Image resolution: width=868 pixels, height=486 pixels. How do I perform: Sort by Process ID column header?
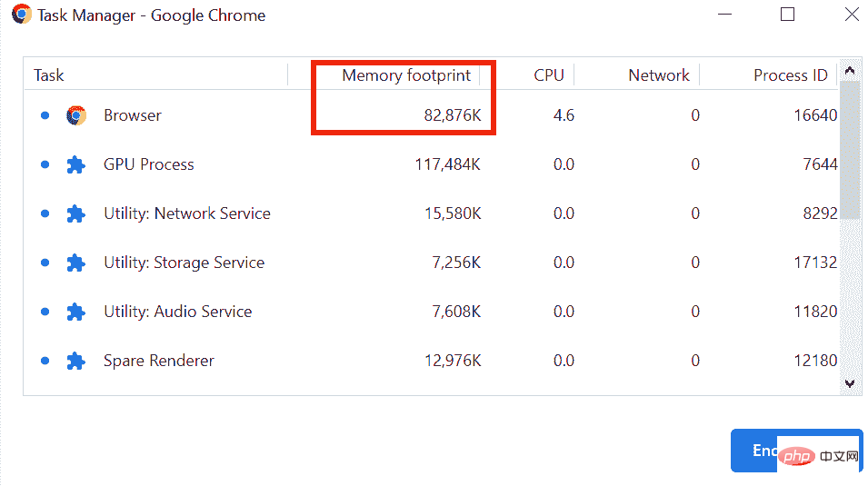coord(790,75)
